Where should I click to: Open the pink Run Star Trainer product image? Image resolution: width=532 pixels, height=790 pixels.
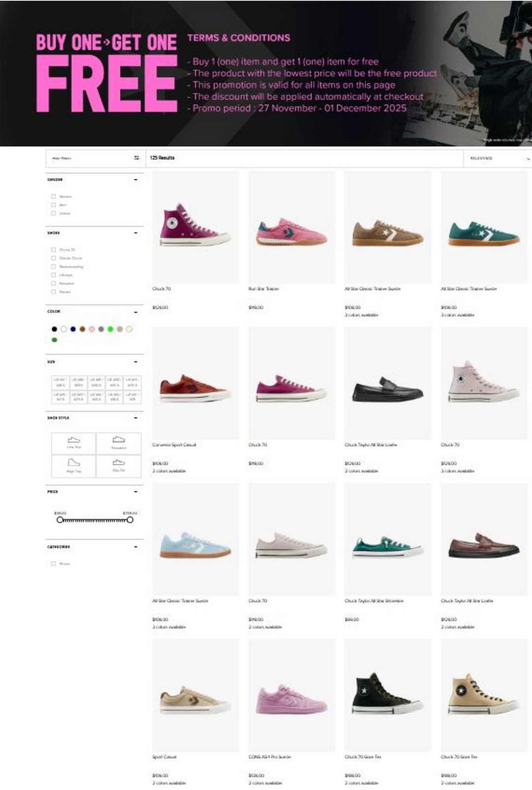pos(292,227)
